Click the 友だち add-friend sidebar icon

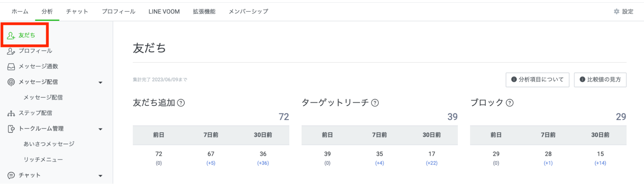[x=11, y=36]
